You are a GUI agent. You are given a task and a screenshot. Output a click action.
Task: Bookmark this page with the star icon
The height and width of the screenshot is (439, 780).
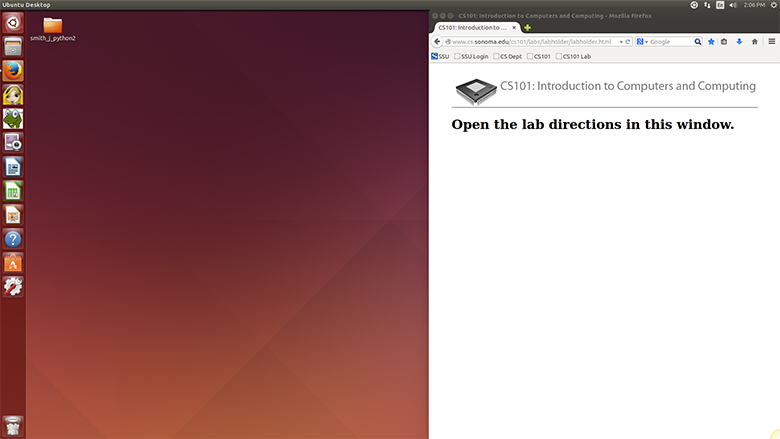tap(711, 42)
